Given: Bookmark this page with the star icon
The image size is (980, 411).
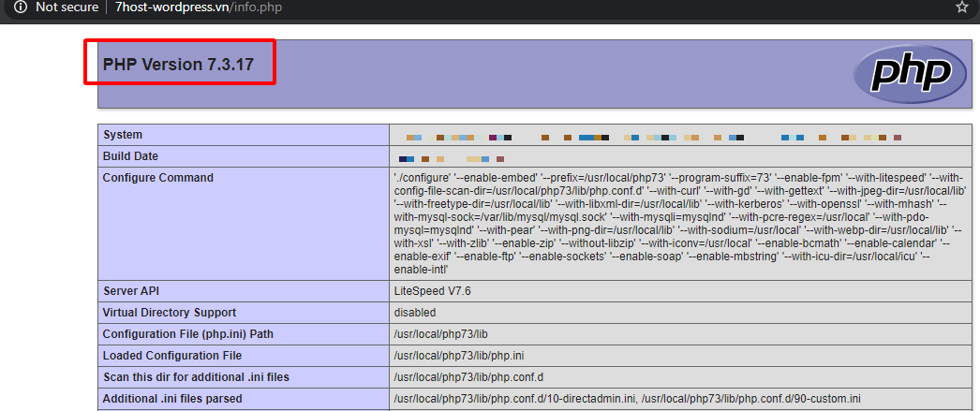Looking at the screenshot, I should 961,7.
